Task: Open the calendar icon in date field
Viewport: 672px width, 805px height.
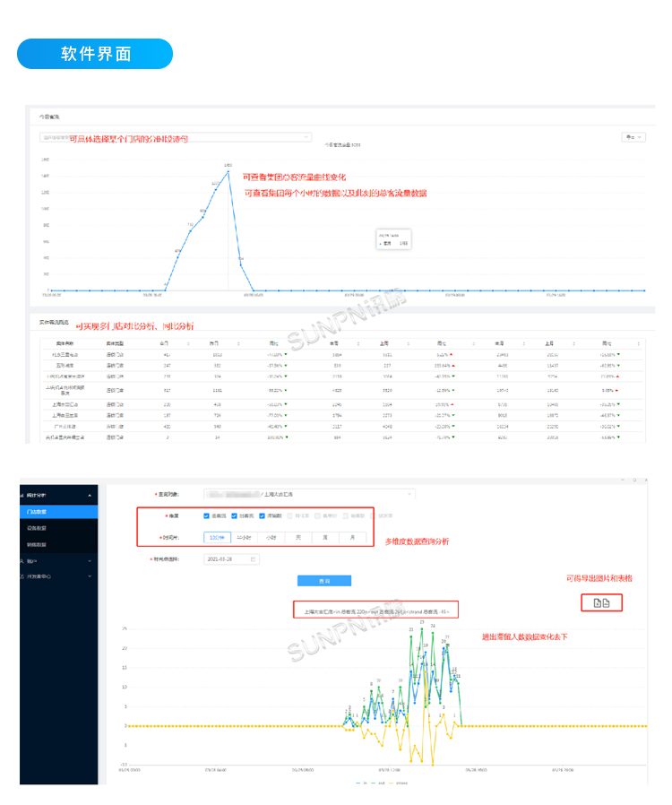Action: point(254,559)
